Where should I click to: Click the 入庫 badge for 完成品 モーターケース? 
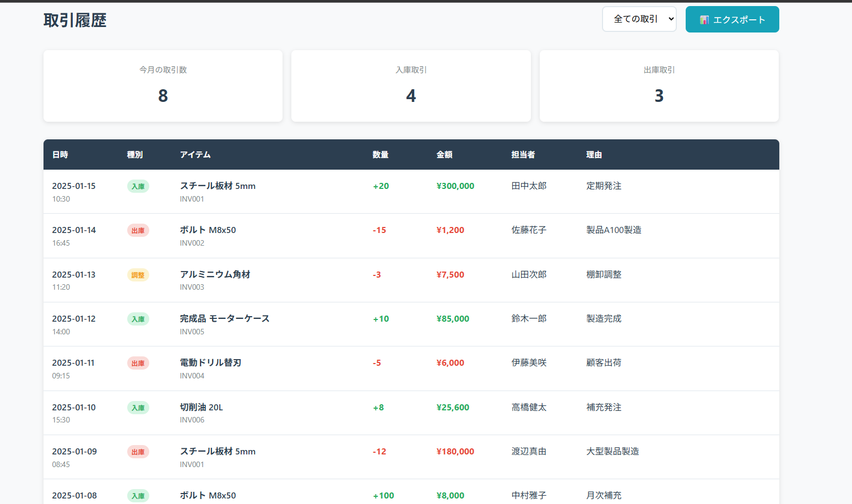tap(138, 319)
